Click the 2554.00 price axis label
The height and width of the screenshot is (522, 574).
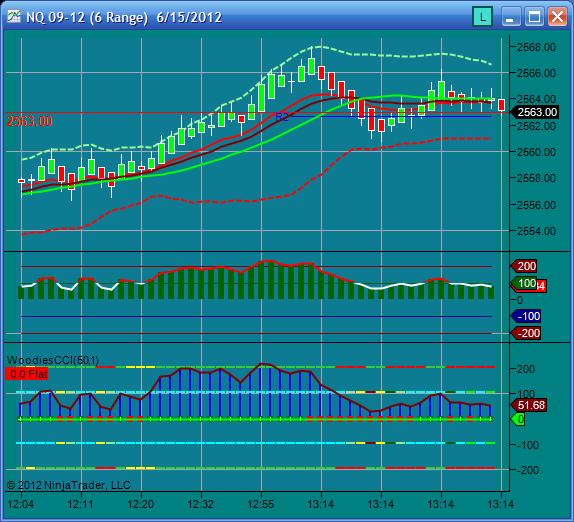tap(536, 231)
